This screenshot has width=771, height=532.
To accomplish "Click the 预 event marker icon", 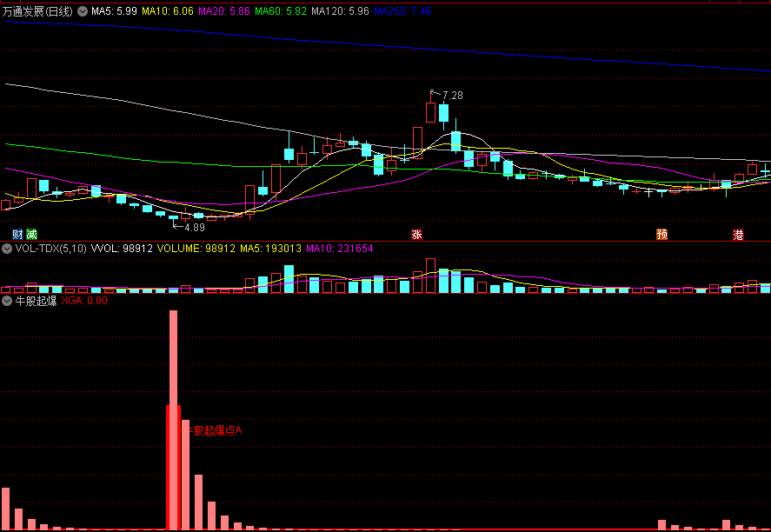I will pos(661,235).
